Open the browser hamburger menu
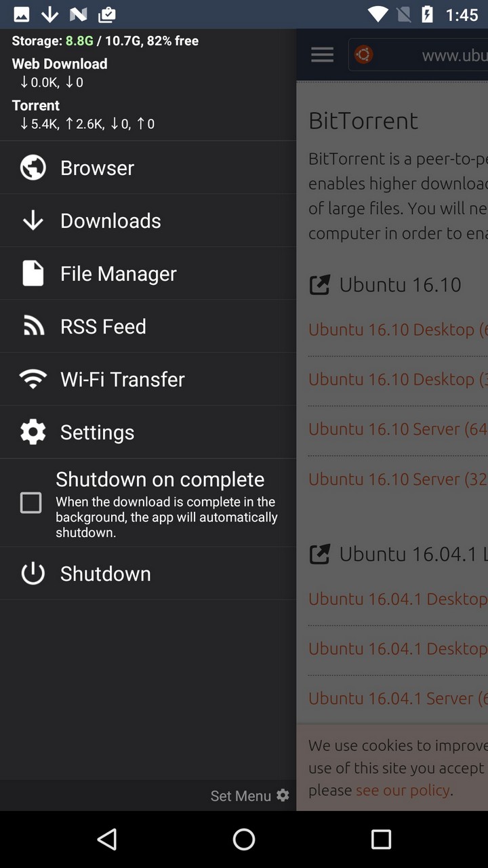 pyautogui.click(x=322, y=55)
